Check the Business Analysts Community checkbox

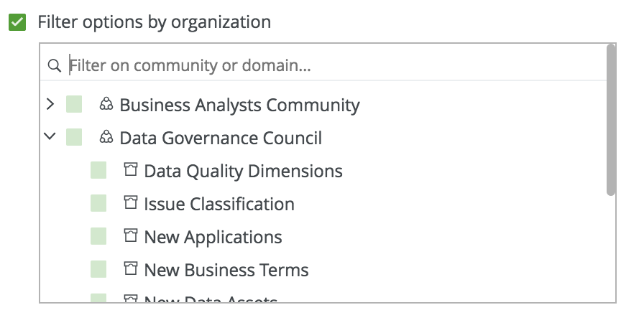(74, 105)
